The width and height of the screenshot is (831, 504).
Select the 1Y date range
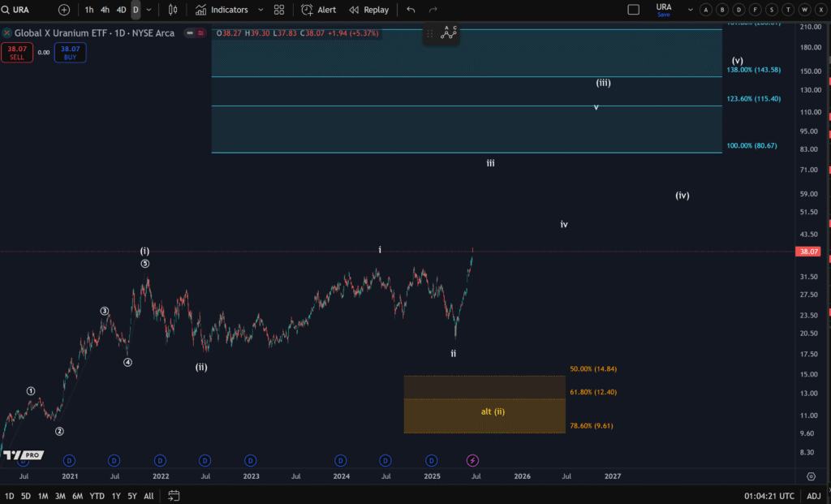click(116, 496)
